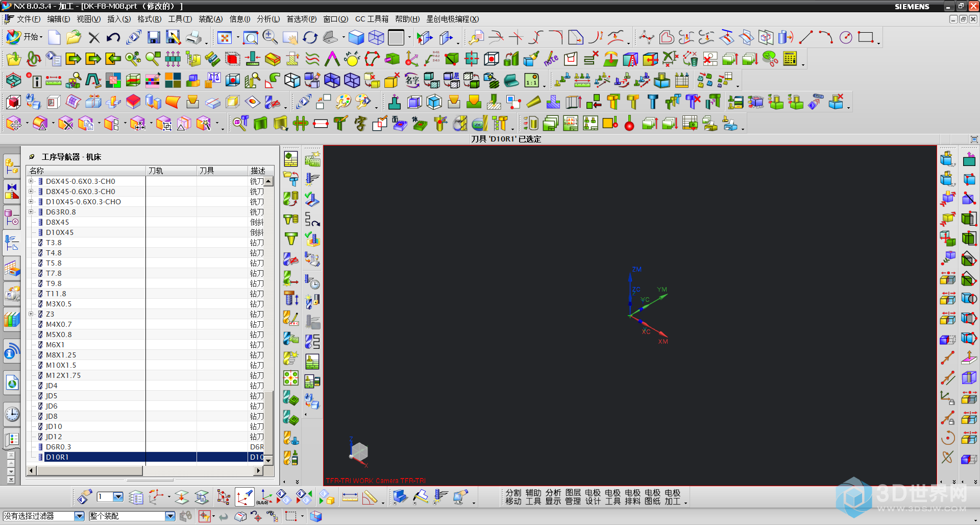
Task: Expand the Z3 tree node
Action: (x=31, y=314)
